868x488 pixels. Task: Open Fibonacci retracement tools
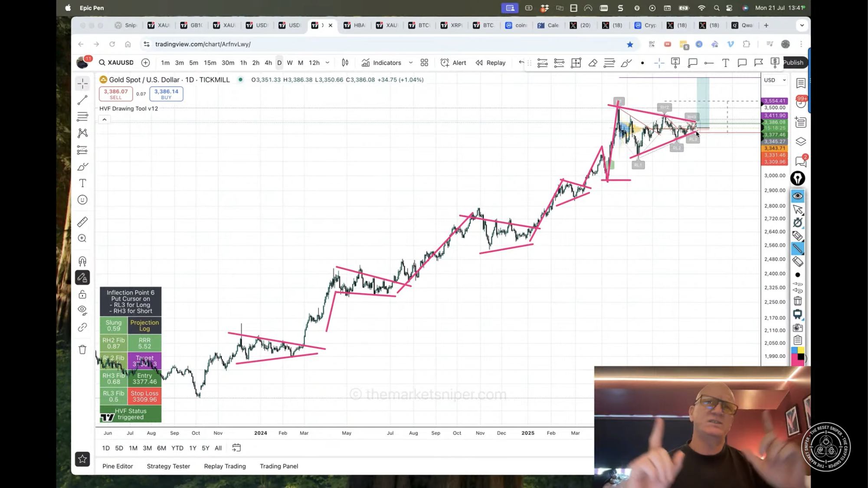tap(82, 117)
